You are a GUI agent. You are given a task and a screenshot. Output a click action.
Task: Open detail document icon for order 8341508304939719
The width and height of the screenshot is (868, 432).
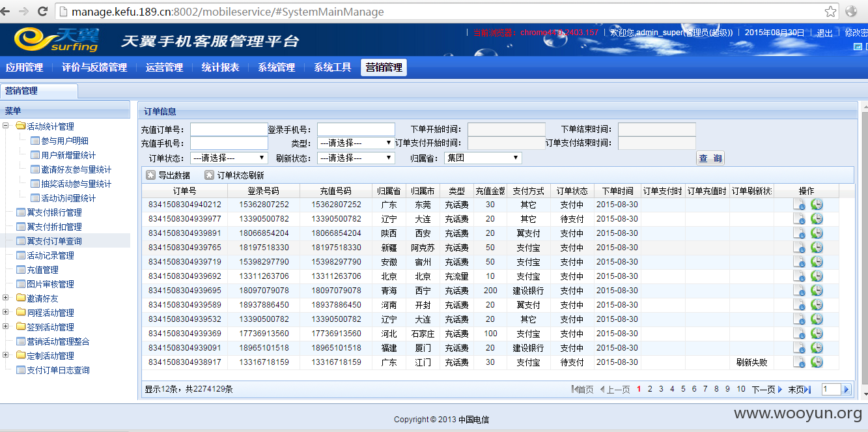click(799, 262)
